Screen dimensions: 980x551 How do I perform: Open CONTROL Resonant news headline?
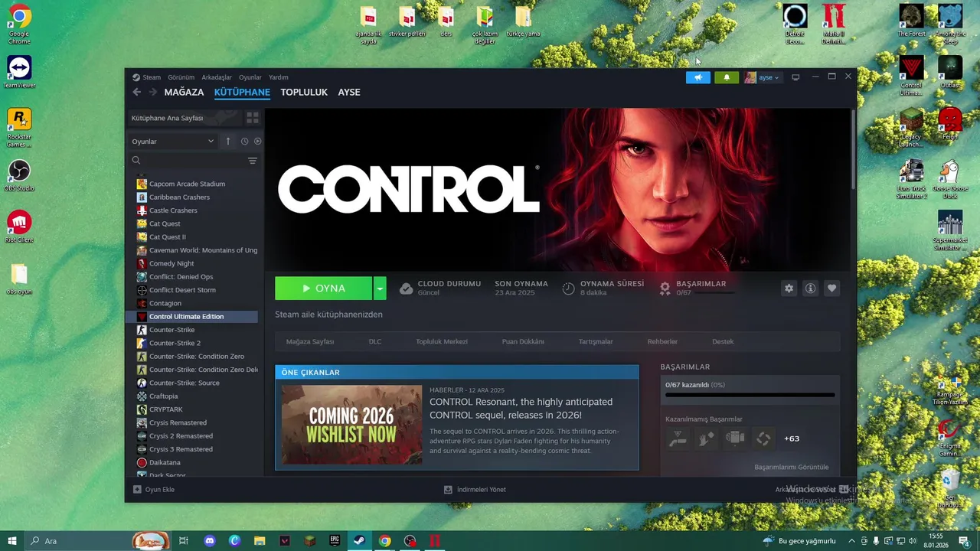click(521, 408)
